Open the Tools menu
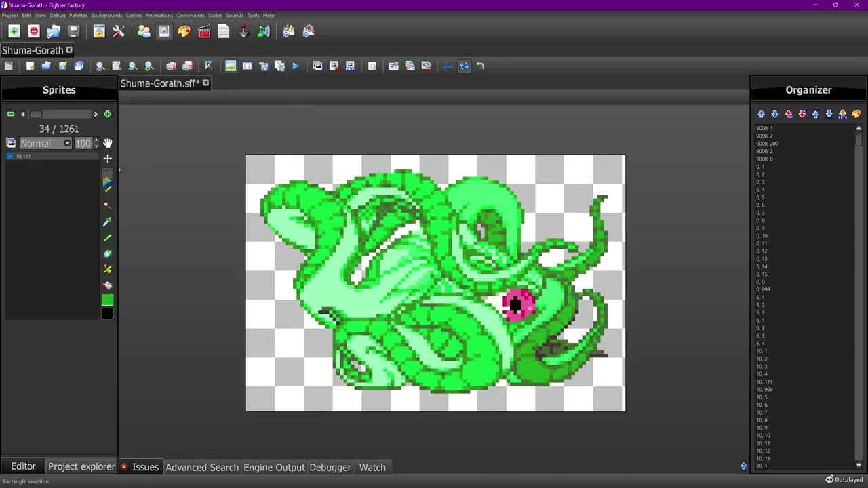The image size is (868, 488). [253, 15]
